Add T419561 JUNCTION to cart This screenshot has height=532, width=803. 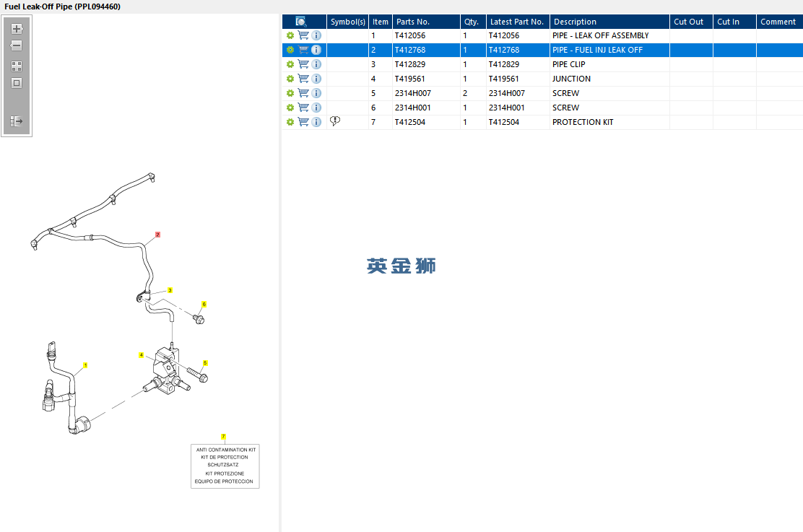coord(303,79)
